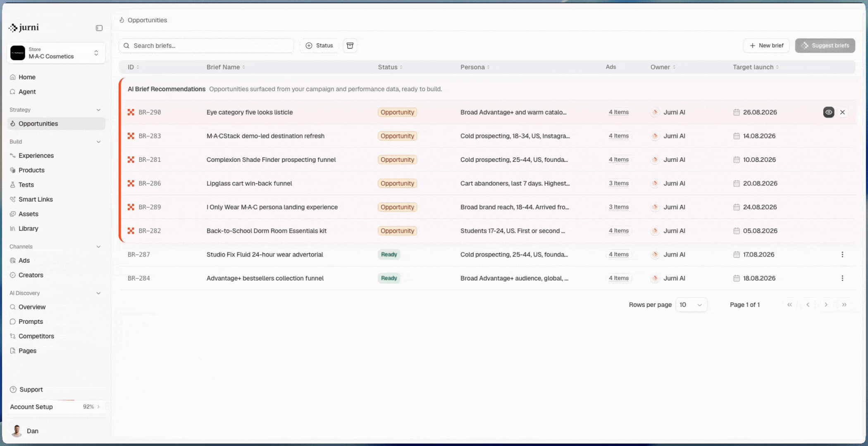Select Opportunities in sidebar

56,123
